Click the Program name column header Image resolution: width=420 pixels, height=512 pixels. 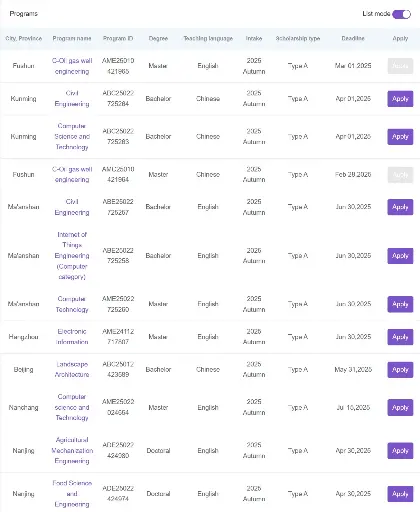(72, 39)
